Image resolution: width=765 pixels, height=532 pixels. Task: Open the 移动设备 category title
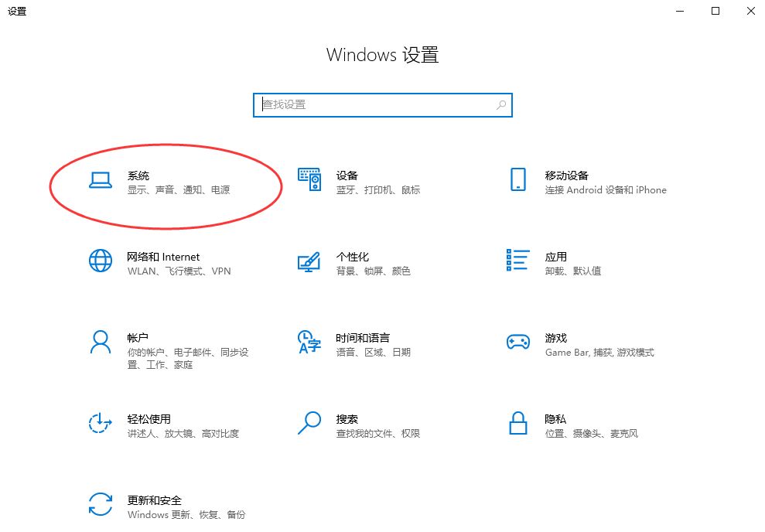[x=566, y=176]
